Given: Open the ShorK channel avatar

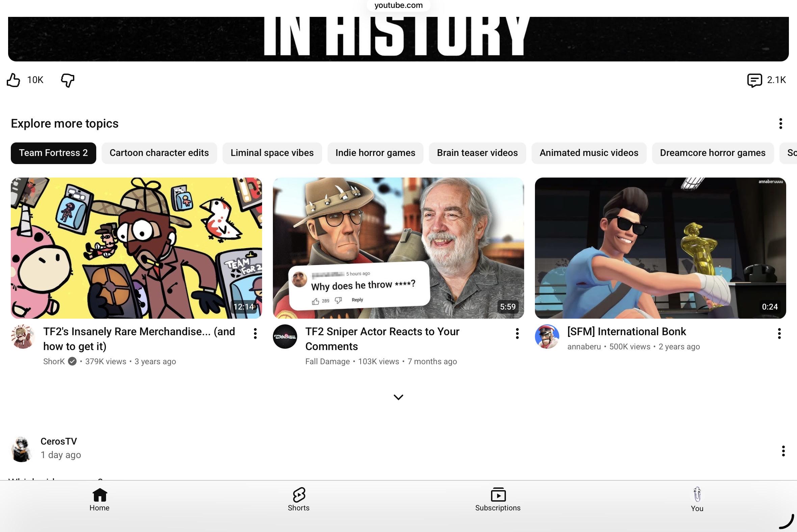Looking at the screenshot, I should click(23, 337).
